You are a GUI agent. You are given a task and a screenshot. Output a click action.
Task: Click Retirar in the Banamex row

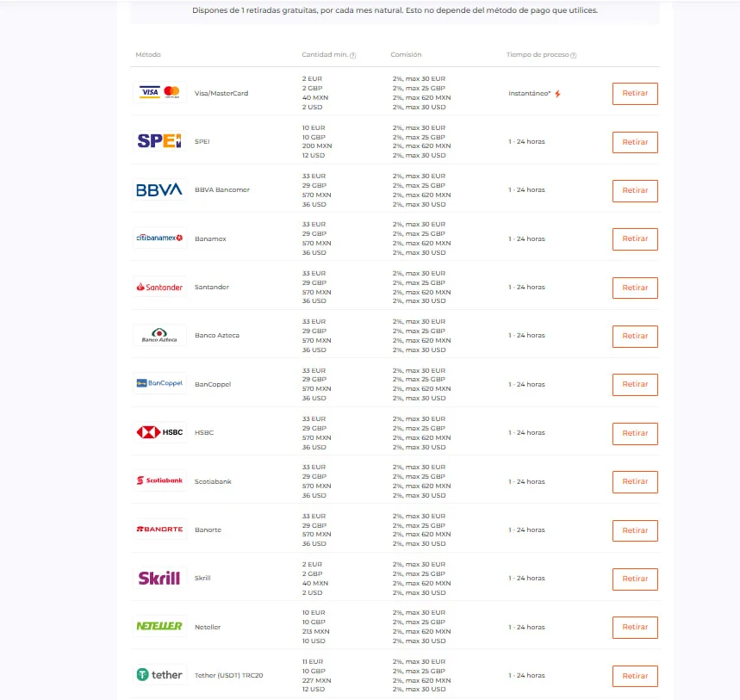point(635,239)
